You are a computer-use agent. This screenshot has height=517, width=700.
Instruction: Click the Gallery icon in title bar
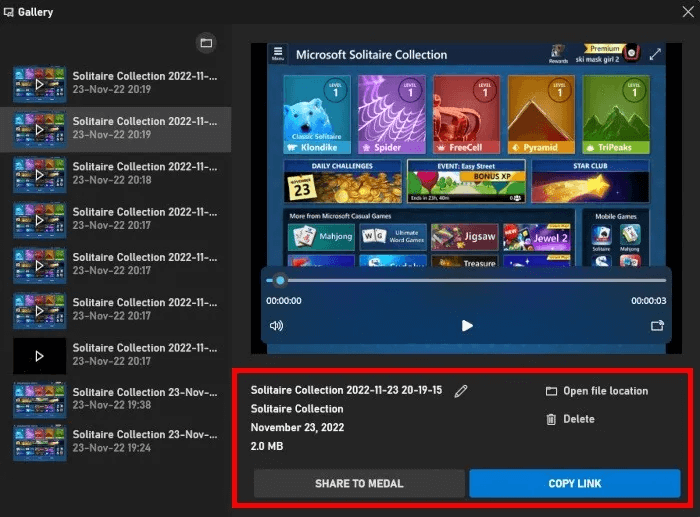8,12
